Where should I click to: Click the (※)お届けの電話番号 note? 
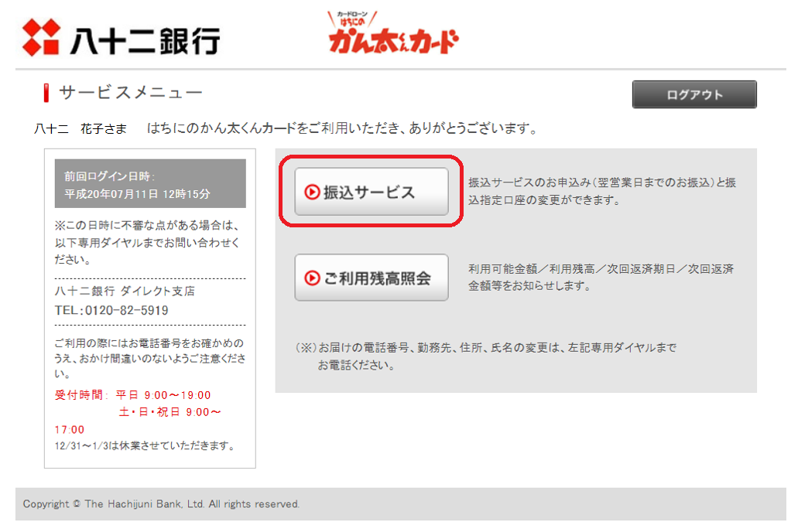pyautogui.click(x=486, y=356)
